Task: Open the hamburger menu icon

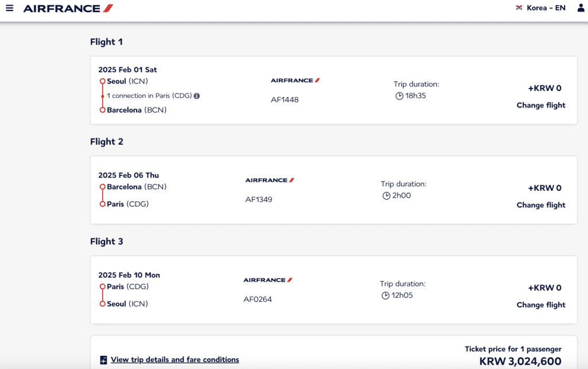Action: click(9, 8)
